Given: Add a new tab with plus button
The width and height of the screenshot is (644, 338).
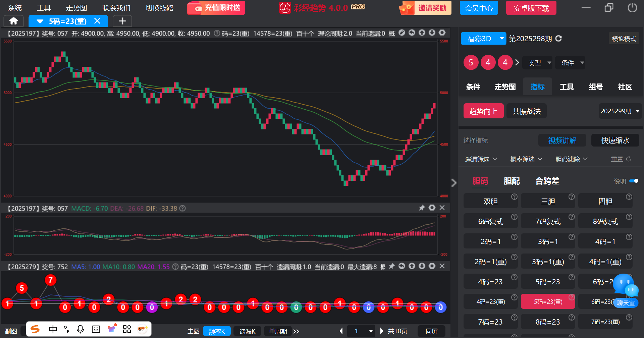Looking at the screenshot, I should coord(122,21).
